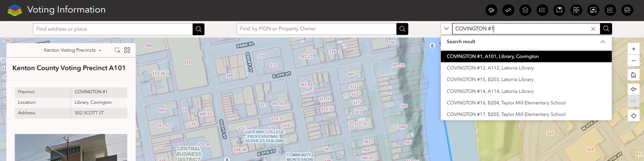Open the Measure ruler tool
Image resolution: width=644 pixels, height=161 pixels.
[x=508, y=10]
